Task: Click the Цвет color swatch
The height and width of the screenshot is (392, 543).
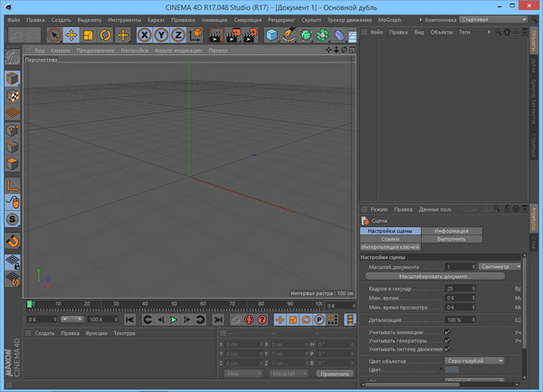Action: (x=452, y=369)
